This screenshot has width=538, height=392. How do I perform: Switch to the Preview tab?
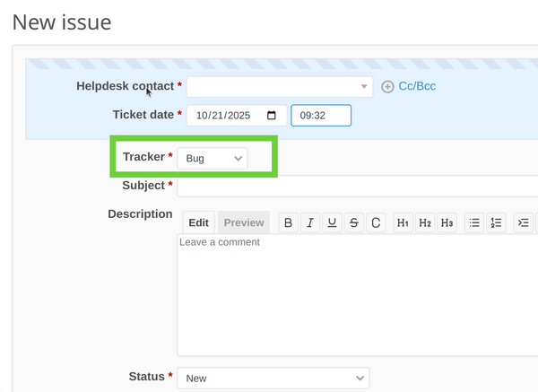point(244,222)
